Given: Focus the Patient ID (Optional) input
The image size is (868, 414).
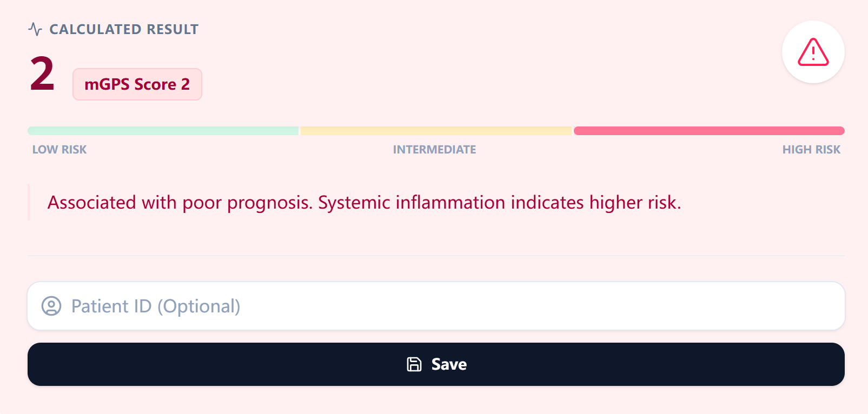Looking at the screenshot, I should [433, 306].
